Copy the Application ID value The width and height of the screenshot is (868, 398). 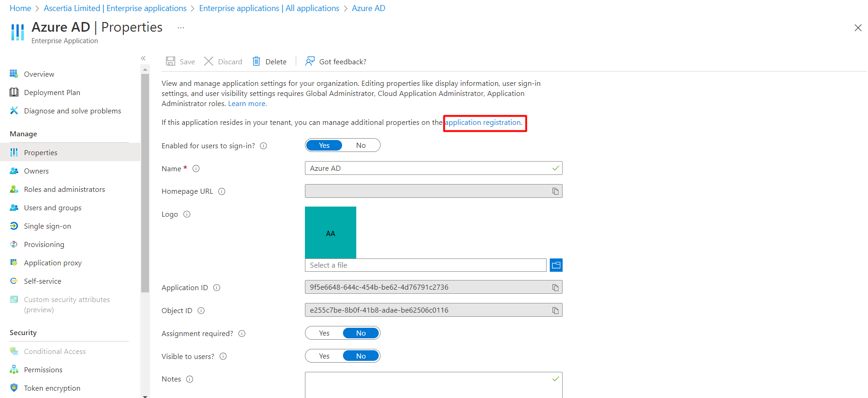(555, 287)
